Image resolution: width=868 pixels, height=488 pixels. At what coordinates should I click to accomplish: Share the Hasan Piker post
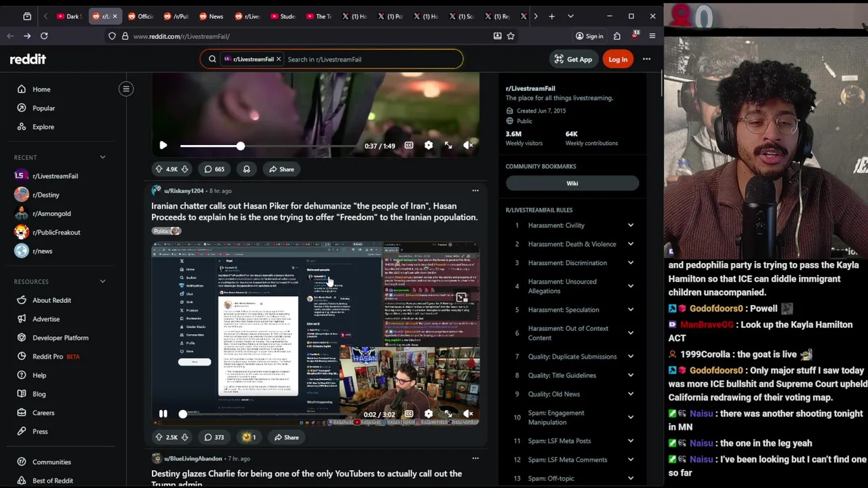pos(285,437)
